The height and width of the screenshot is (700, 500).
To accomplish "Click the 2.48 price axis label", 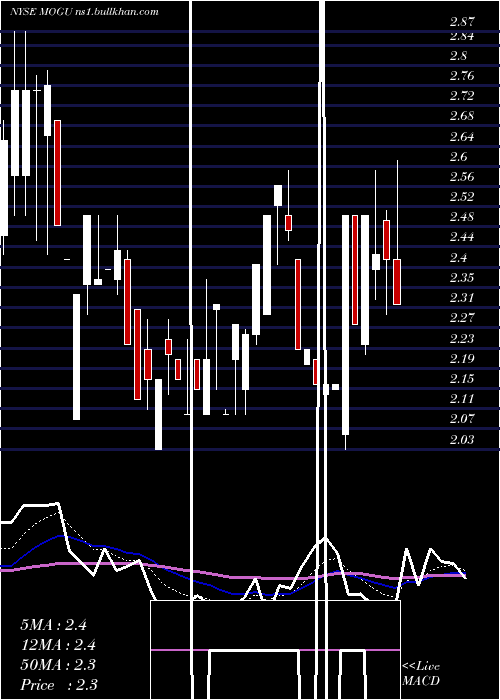I will [462, 217].
